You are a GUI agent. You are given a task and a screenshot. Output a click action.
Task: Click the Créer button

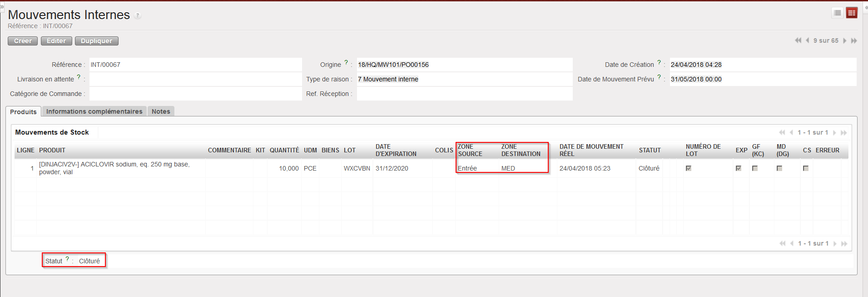click(23, 41)
